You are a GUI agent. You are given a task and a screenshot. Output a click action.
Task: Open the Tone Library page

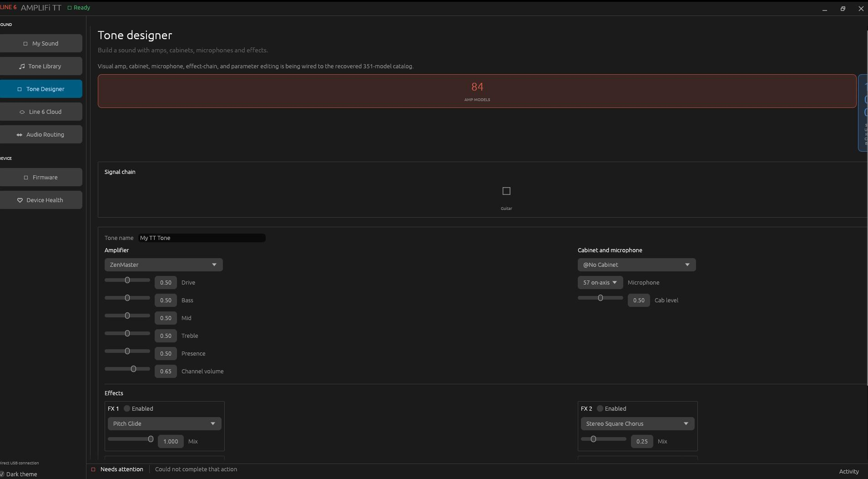[41, 66]
